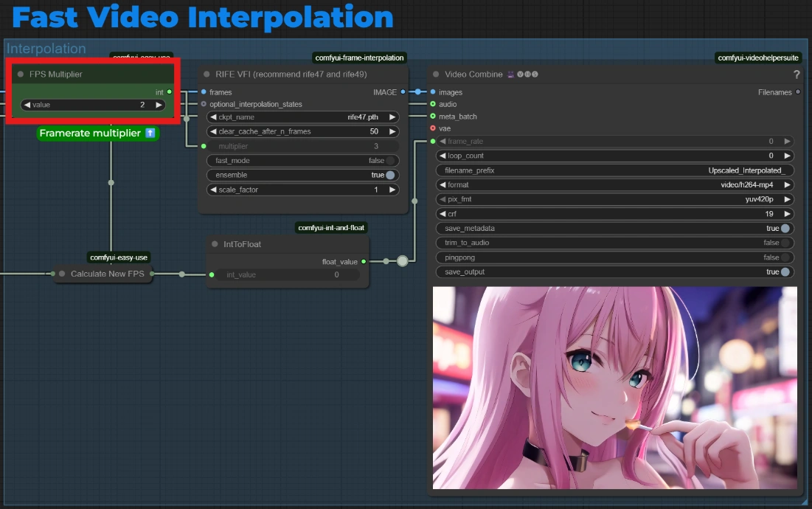Image resolution: width=812 pixels, height=509 pixels.
Task: Select previous pix_fmt with its left arrow
Action: point(443,199)
